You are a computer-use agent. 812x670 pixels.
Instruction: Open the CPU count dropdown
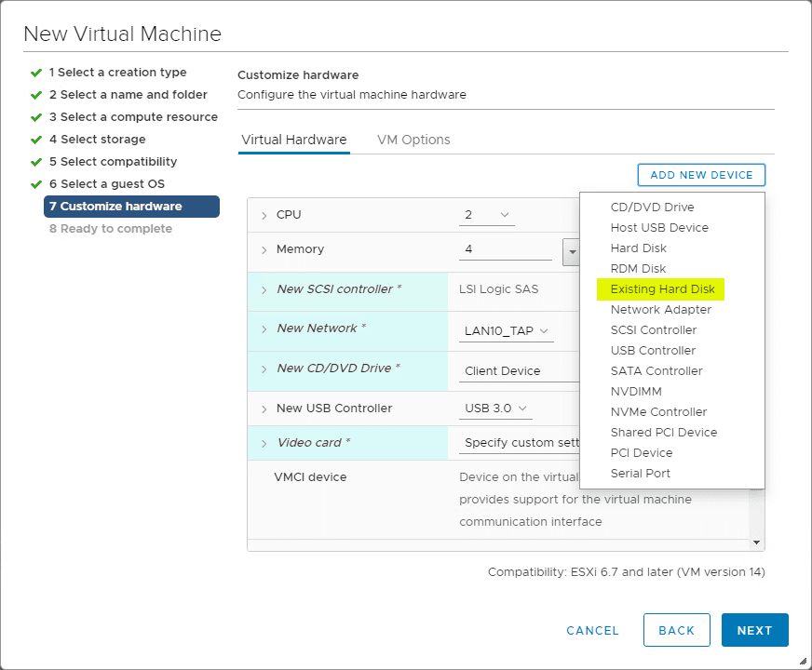click(x=487, y=215)
